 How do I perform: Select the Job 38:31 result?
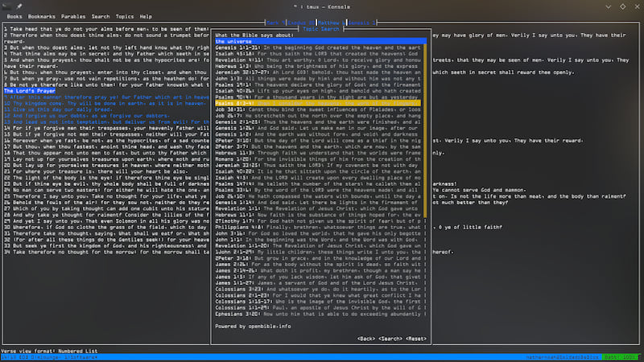tap(318, 109)
